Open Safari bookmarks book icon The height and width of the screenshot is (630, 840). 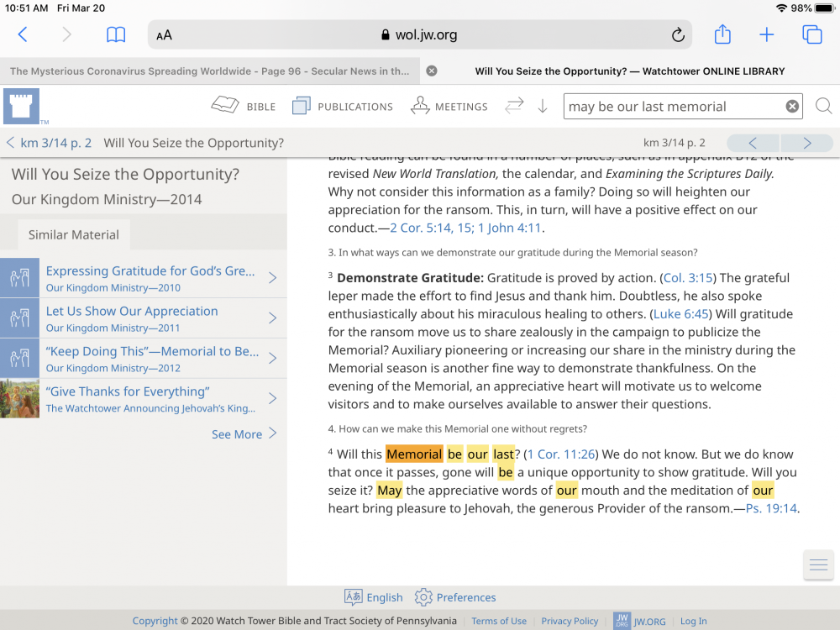coord(116,34)
